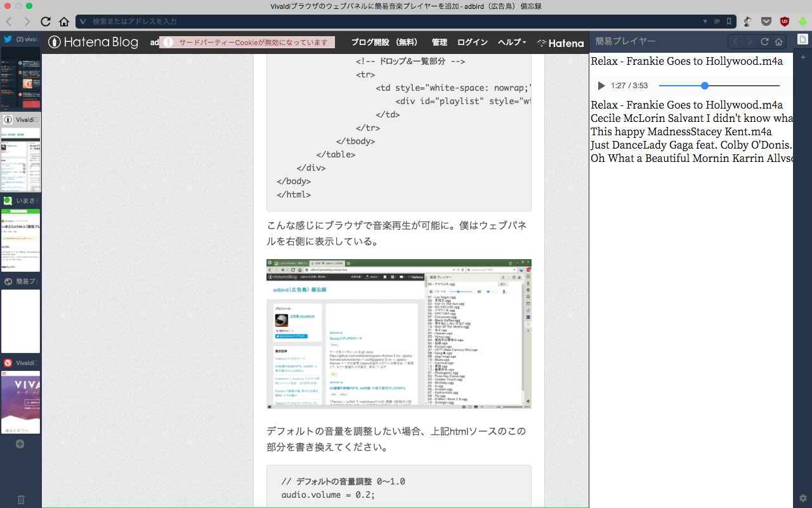Image resolution: width=812 pixels, height=508 pixels.
Task: Click the closing </body> code line
Action: point(294,182)
